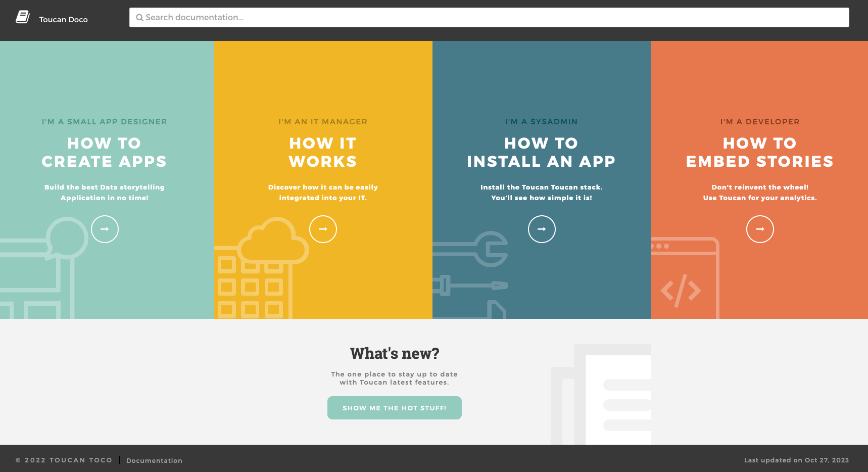This screenshot has width=868, height=472.
Task: Click the speech bubble illustration in designer panel
Action: click(67, 238)
